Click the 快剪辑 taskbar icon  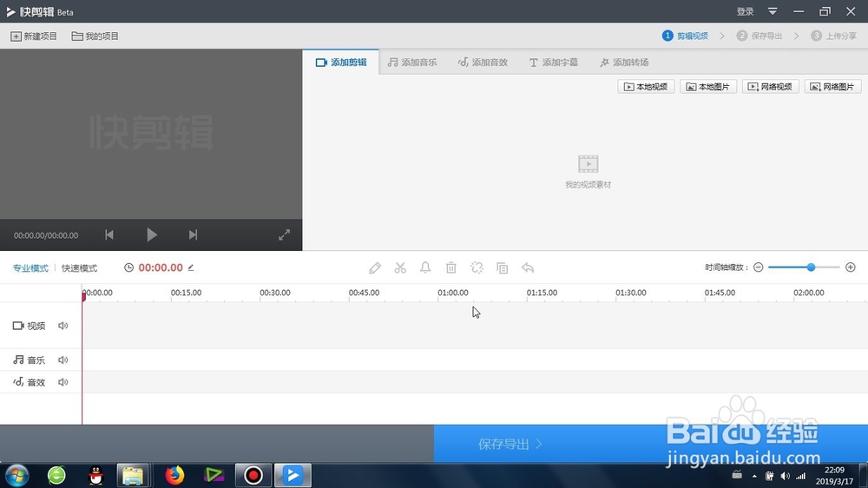(x=293, y=475)
